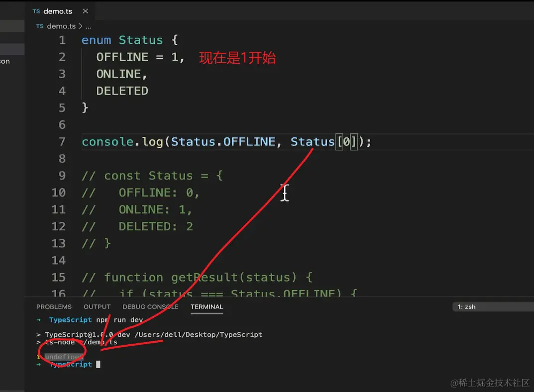The height and width of the screenshot is (392, 534).
Task: Click the breadcrumb ellipsis after demo.ts
Action: (x=88, y=26)
